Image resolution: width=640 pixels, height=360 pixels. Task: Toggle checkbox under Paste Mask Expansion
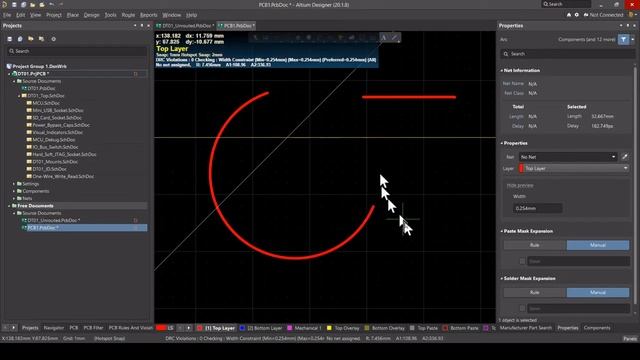click(x=522, y=261)
